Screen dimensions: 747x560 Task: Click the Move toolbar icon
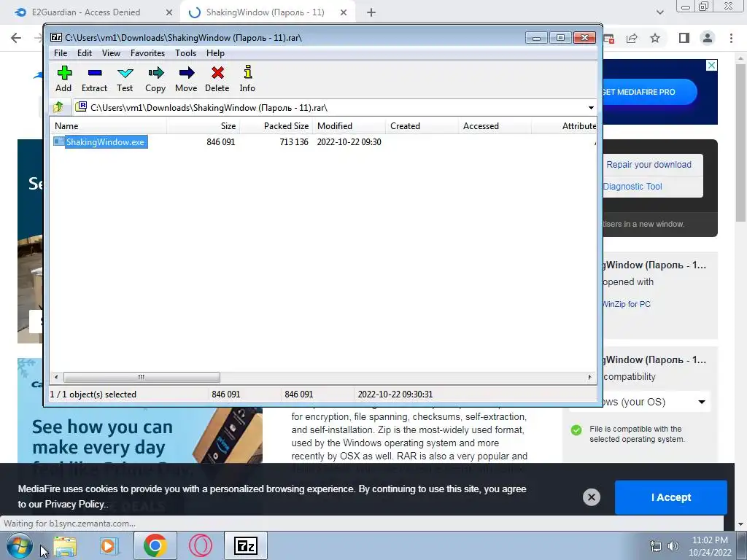186,79
